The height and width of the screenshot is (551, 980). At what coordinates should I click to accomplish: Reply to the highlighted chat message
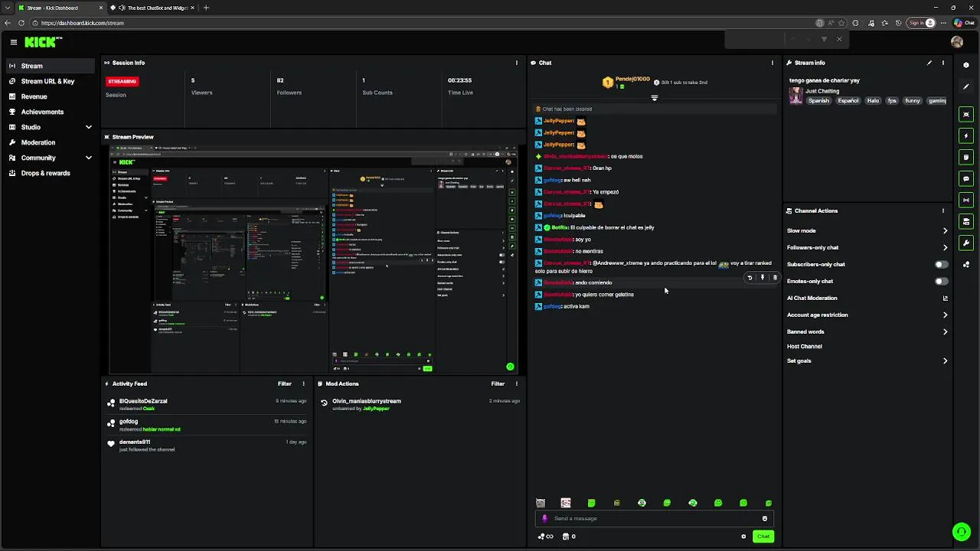[750, 278]
